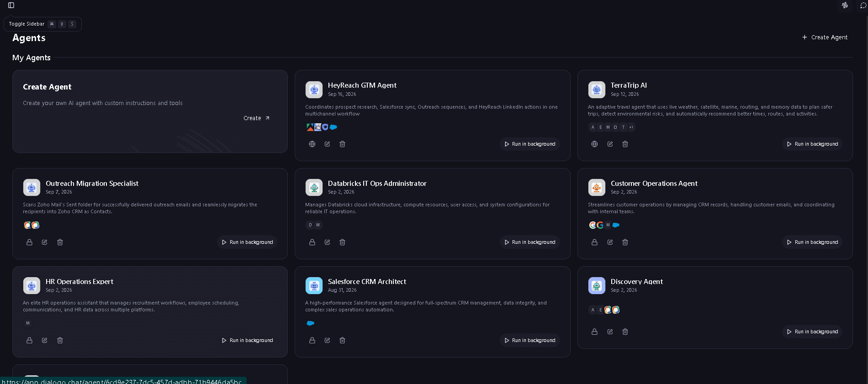
Task: Edit the Outreach Migration Specialist agent
Action: coord(44,242)
